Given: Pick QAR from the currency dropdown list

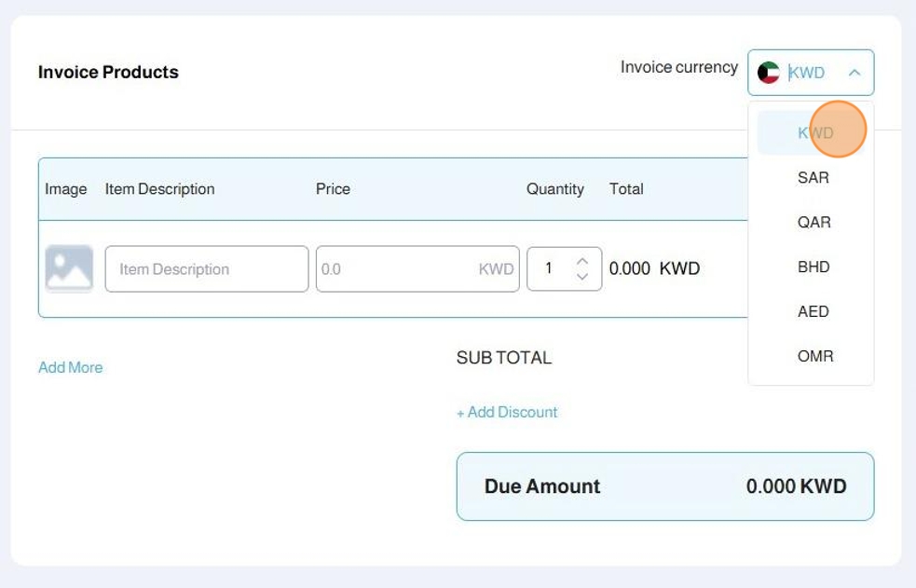Looking at the screenshot, I should click(813, 223).
